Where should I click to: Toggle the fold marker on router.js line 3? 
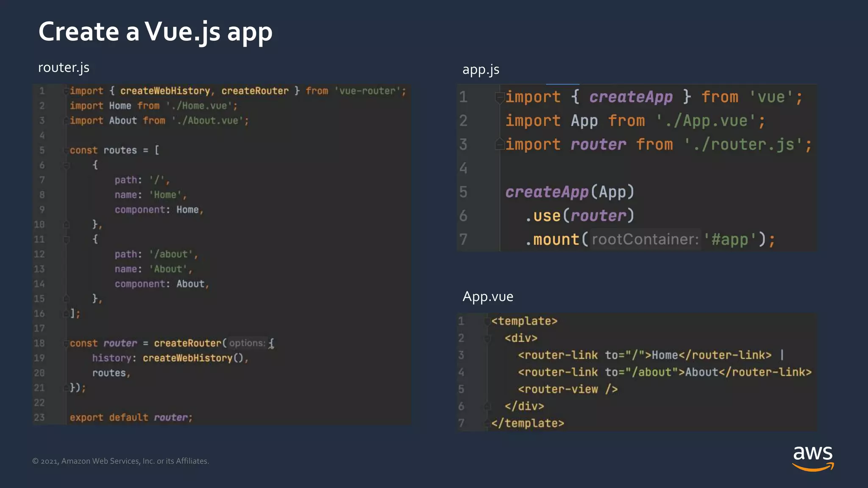[67, 121]
